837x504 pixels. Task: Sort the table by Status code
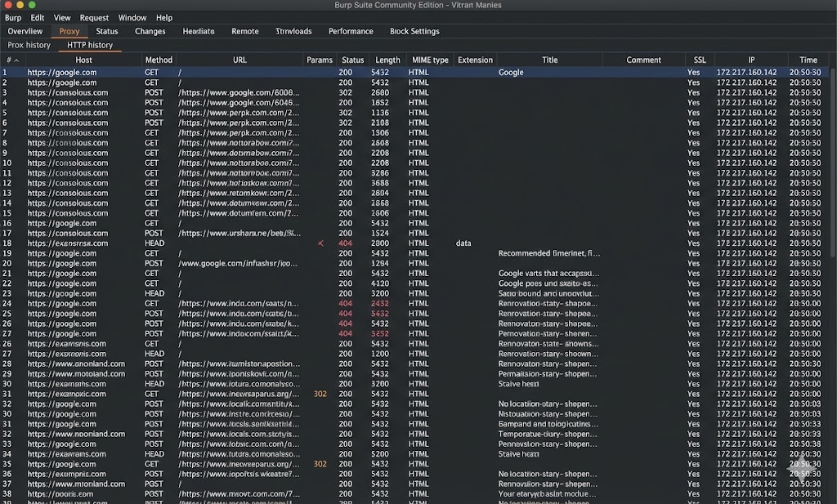(352, 60)
